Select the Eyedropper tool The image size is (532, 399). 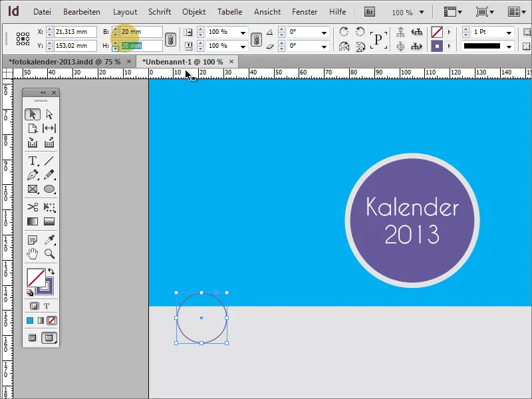(49, 240)
